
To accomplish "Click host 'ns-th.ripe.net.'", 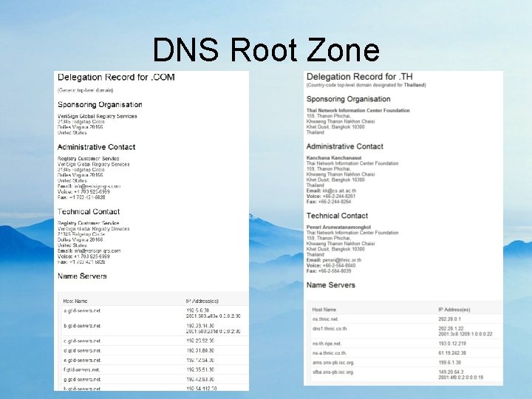I will (327, 344).
